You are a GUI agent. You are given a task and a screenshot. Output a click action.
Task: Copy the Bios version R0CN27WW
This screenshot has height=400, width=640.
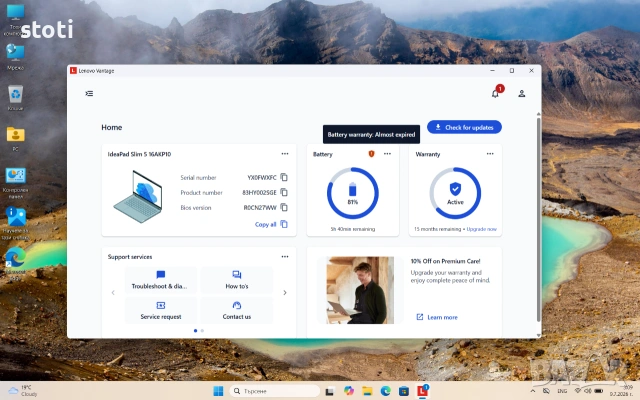(284, 207)
